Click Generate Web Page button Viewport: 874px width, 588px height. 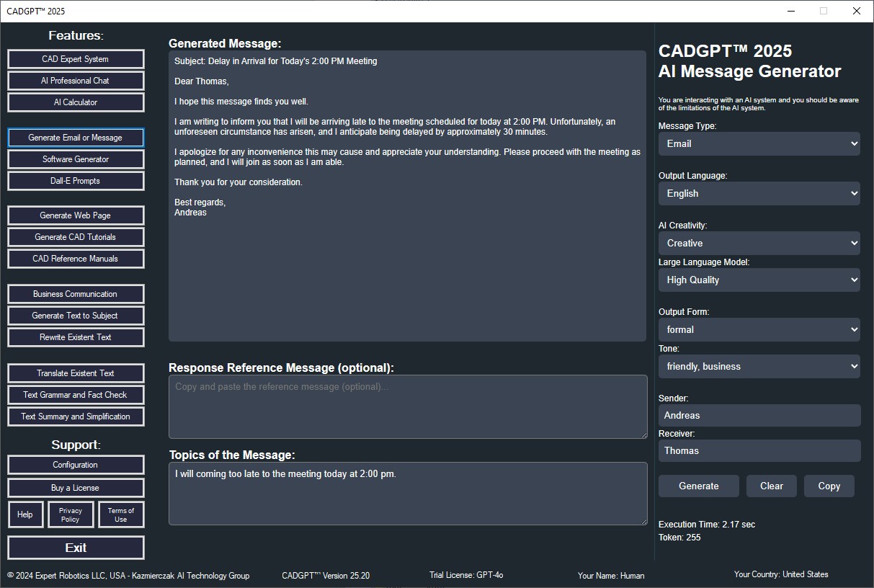pyautogui.click(x=76, y=215)
